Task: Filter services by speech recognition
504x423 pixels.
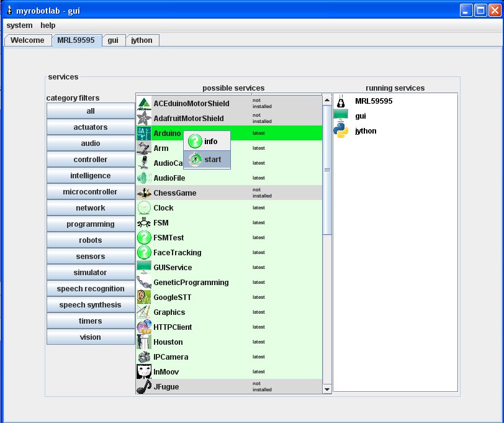Action: [91, 289]
